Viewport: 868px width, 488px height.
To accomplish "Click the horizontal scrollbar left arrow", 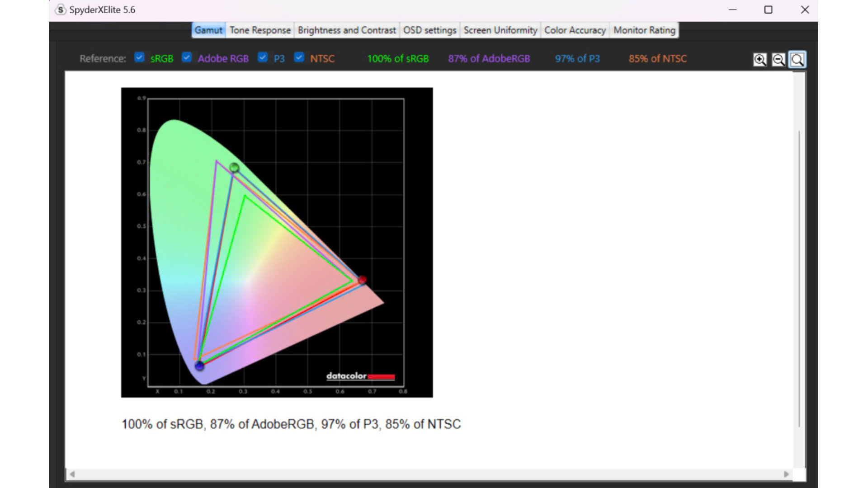I will click(x=72, y=474).
